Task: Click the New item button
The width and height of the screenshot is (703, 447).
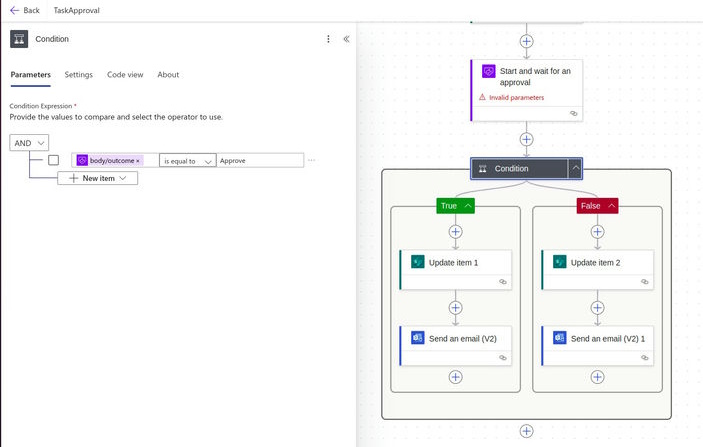Action: tap(97, 178)
